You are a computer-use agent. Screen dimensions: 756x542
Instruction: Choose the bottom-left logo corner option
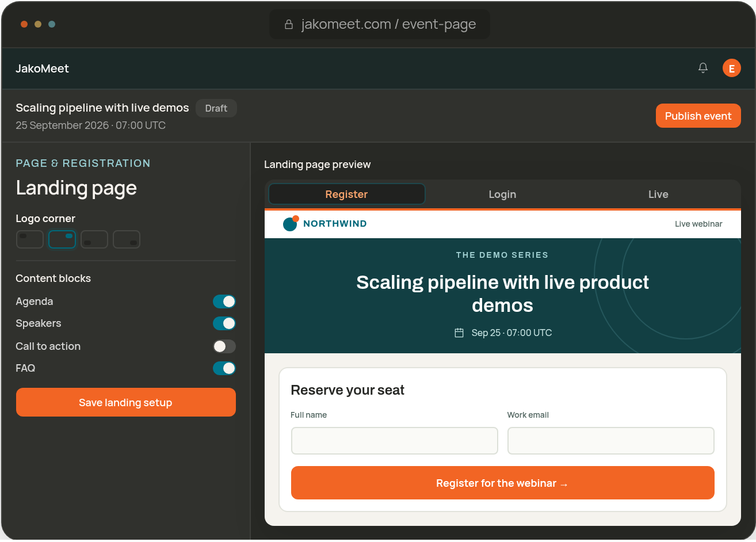pyautogui.click(x=94, y=239)
